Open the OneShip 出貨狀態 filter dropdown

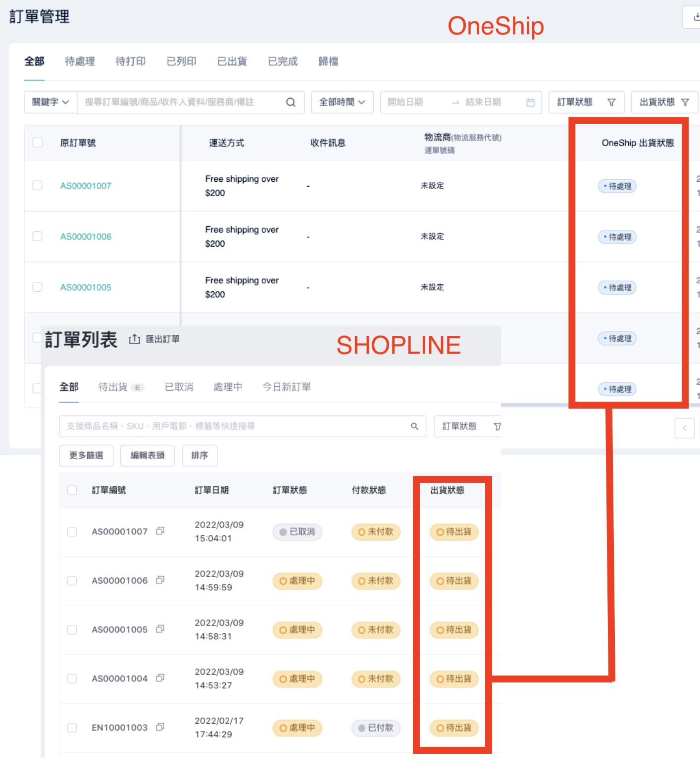click(664, 102)
